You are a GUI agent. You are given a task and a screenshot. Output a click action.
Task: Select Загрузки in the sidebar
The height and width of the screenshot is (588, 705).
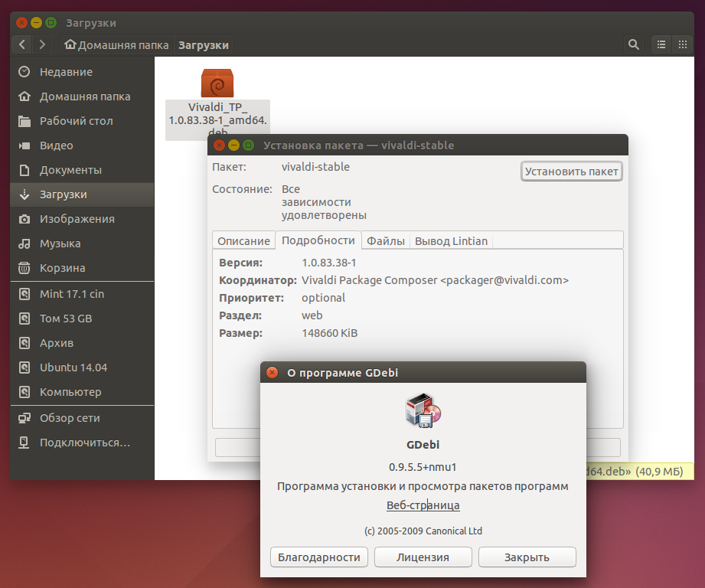(x=82, y=194)
